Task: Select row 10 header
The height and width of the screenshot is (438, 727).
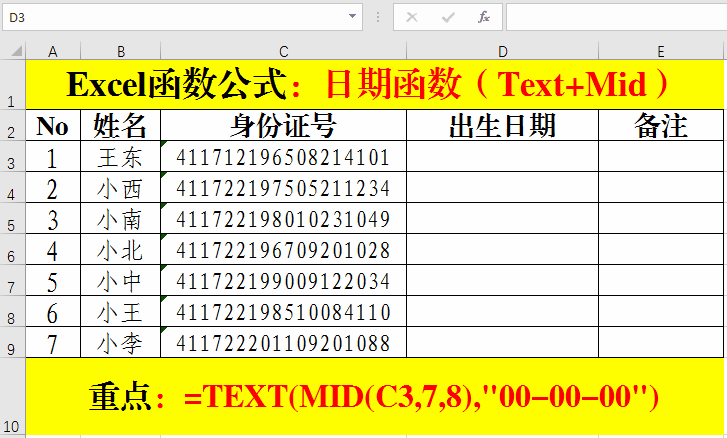Action: click(13, 397)
